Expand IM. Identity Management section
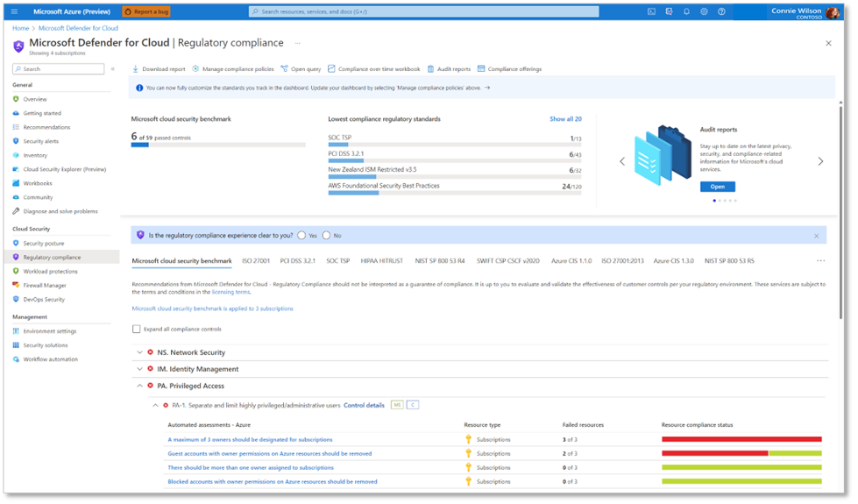Screen dimensions: 858x504 [139, 369]
